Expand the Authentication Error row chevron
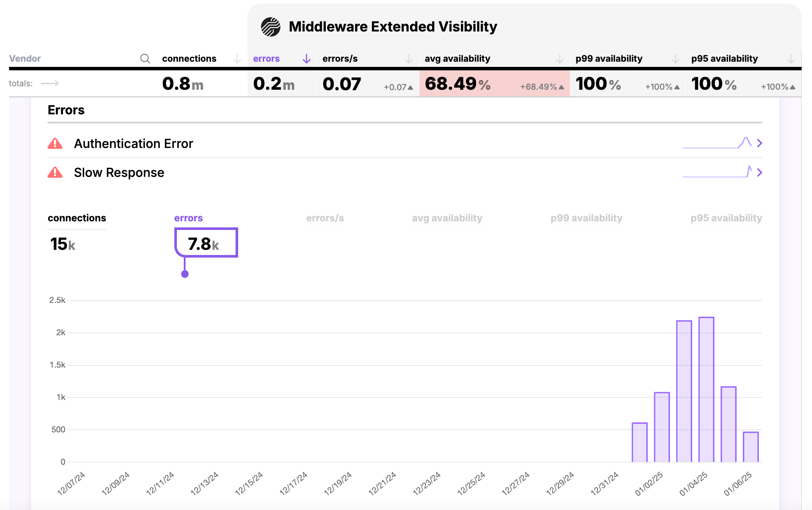The width and height of the screenshot is (812, 510). pyautogui.click(x=759, y=143)
